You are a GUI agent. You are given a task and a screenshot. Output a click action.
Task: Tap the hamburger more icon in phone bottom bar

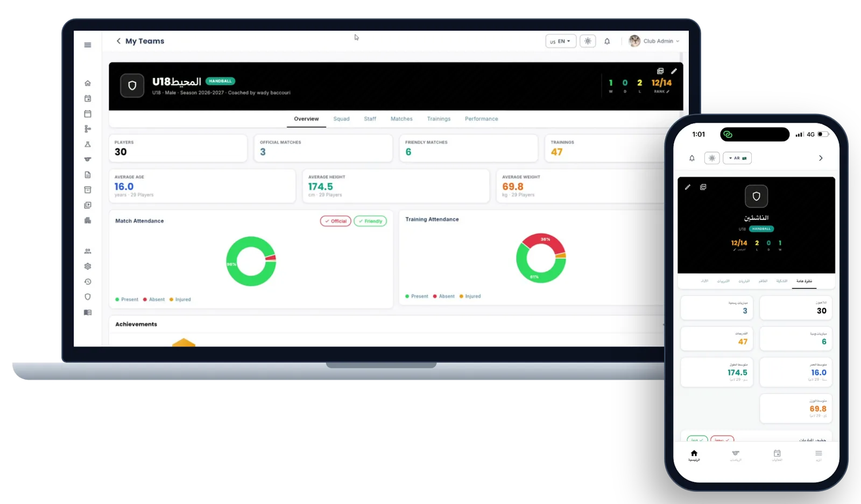point(818,453)
